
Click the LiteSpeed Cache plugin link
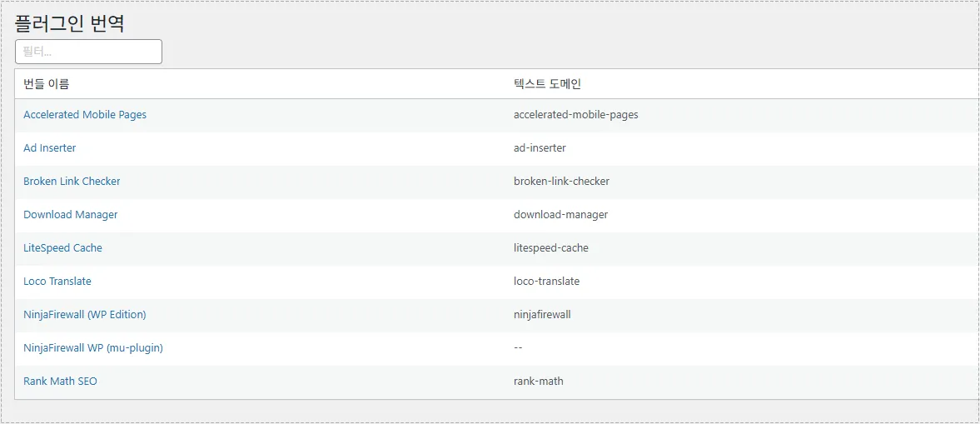click(63, 248)
